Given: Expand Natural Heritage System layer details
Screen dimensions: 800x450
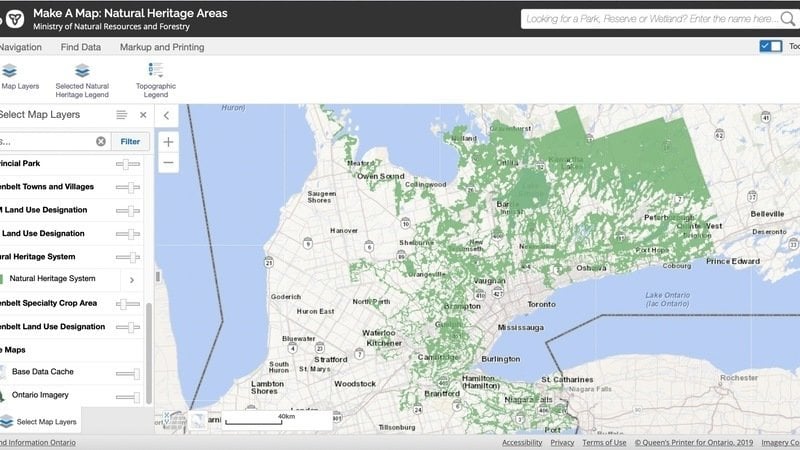Looking at the screenshot, I should click(132, 279).
